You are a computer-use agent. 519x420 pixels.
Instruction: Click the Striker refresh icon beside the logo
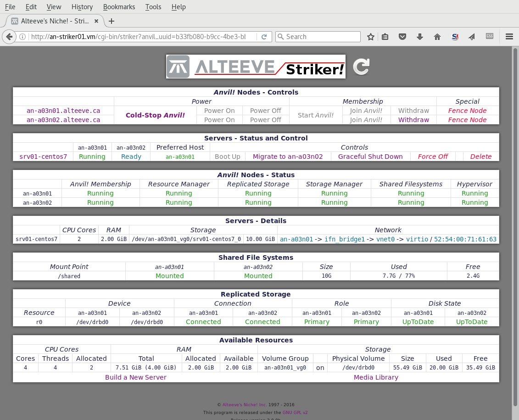click(x=361, y=67)
